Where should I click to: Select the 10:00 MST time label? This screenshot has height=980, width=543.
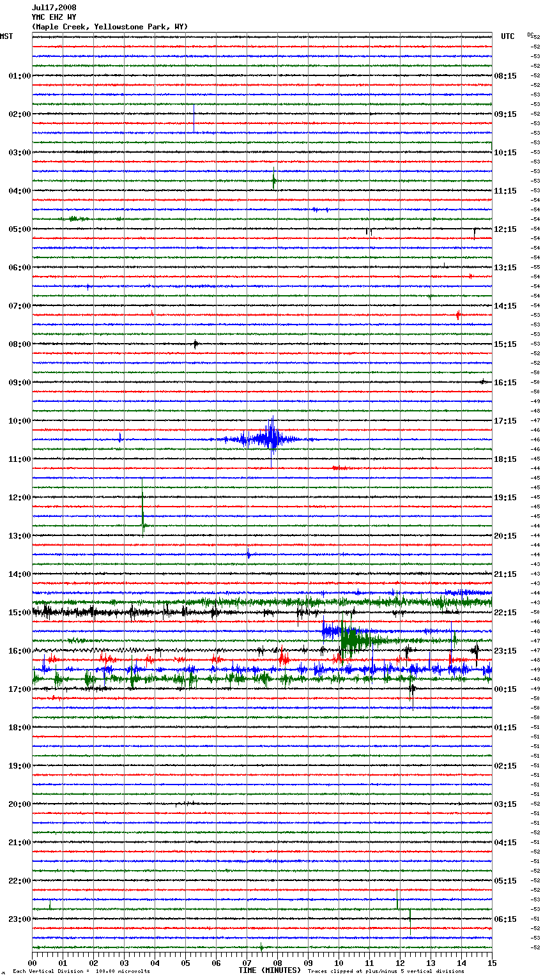20,421
